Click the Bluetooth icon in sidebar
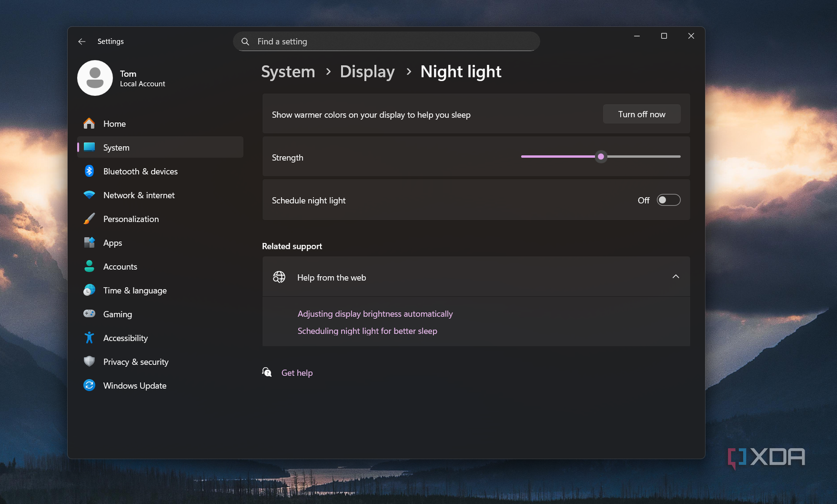 (89, 171)
